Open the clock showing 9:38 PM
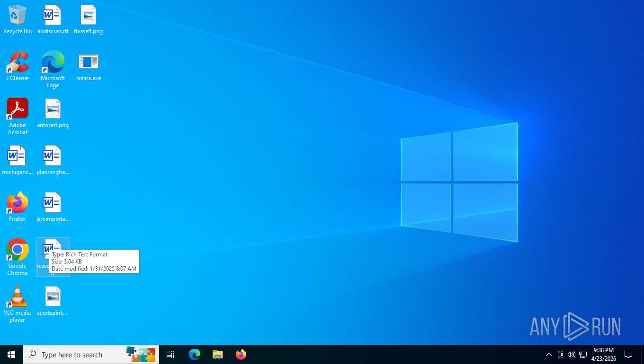The height and width of the screenshot is (364, 644). coord(604,355)
